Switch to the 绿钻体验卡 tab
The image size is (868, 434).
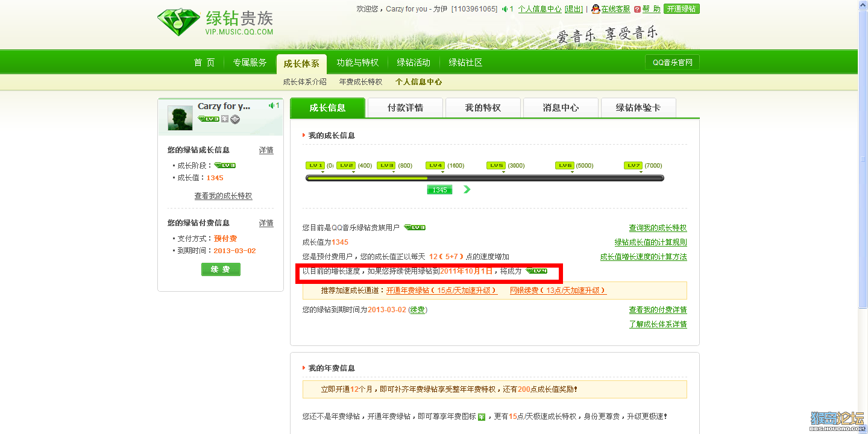638,108
